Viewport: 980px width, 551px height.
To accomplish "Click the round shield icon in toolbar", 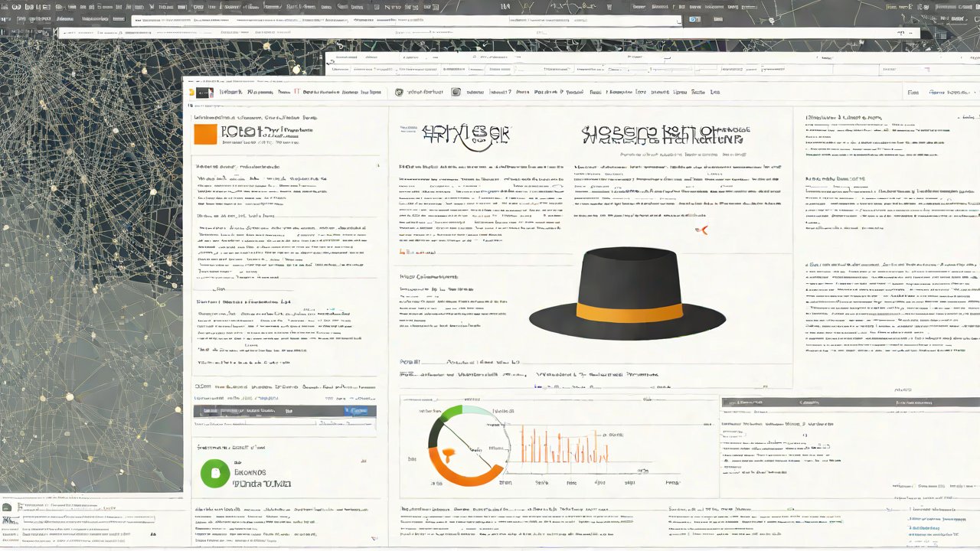I will point(399,93).
